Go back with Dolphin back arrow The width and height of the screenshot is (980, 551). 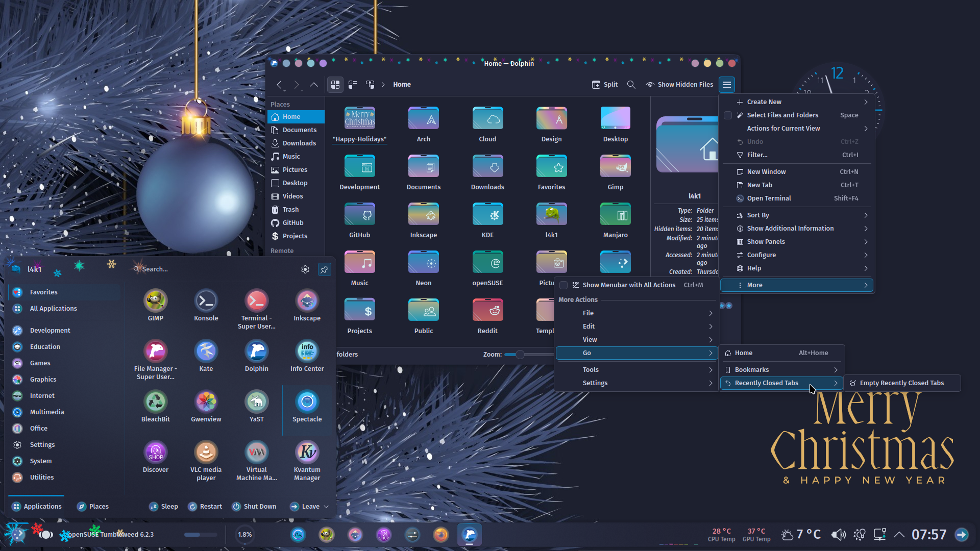(x=279, y=85)
